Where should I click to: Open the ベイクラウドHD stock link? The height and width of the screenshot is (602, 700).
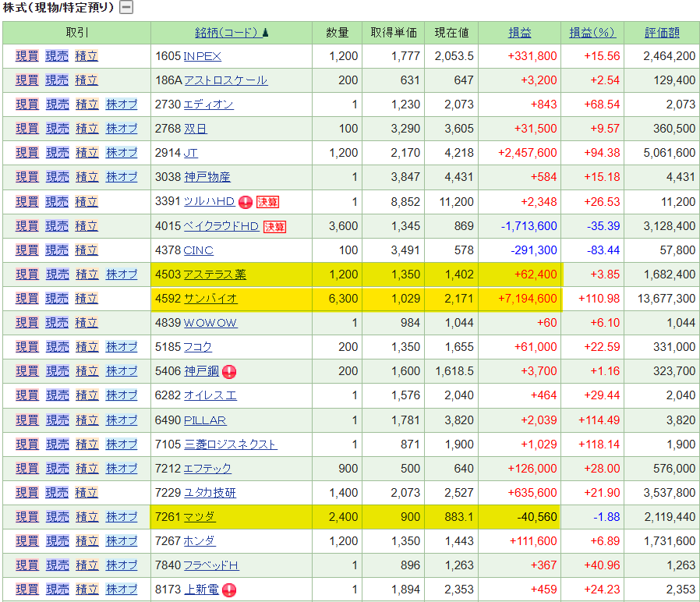click(221, 226)
